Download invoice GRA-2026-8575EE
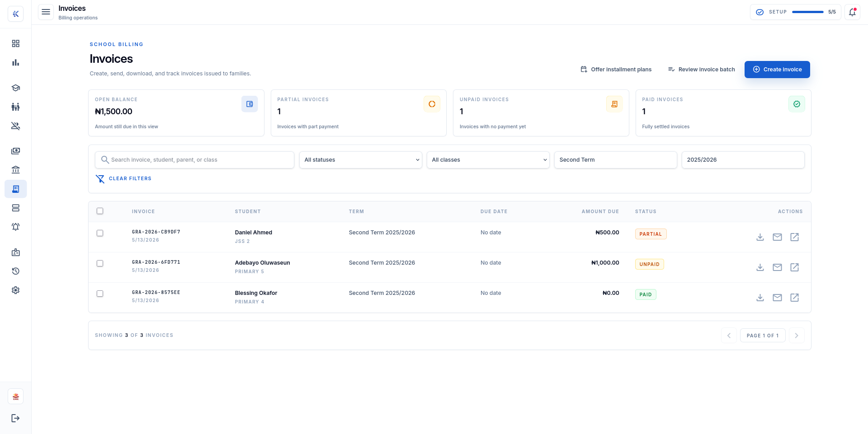This screenshot has height=434, width=868. click(x=760, y=298)
